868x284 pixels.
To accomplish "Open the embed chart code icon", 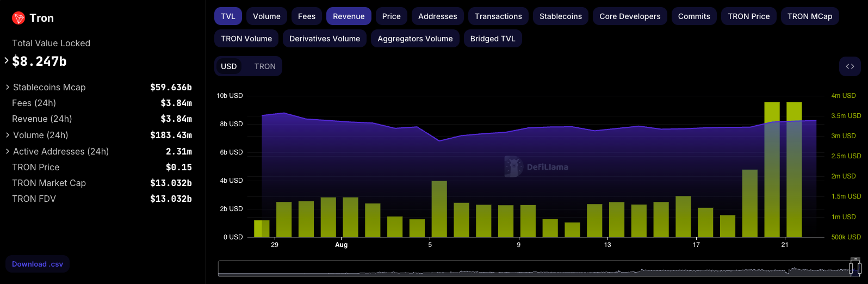I will coord(850,66).
